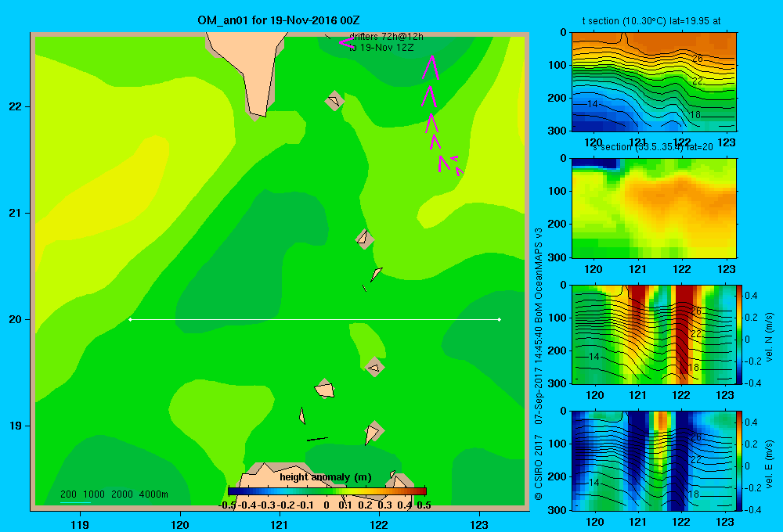Select the 'height anomaly (m)' legend title
Screen dimensions: 783x532
(326, 477)
